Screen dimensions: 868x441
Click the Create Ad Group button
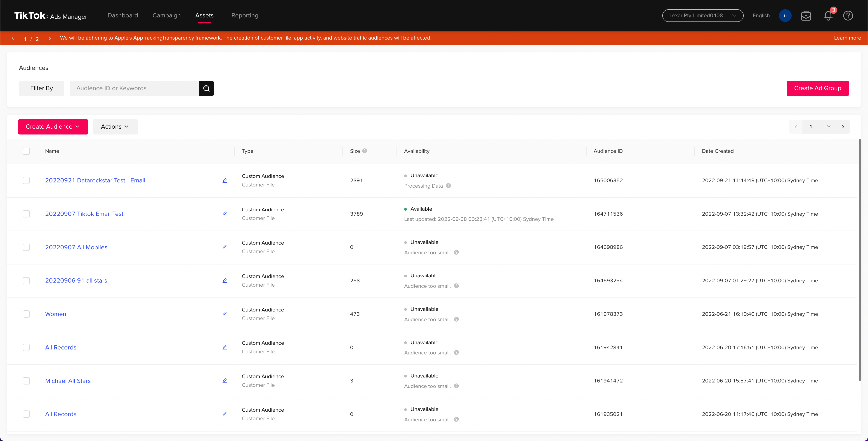click(817, 88)
